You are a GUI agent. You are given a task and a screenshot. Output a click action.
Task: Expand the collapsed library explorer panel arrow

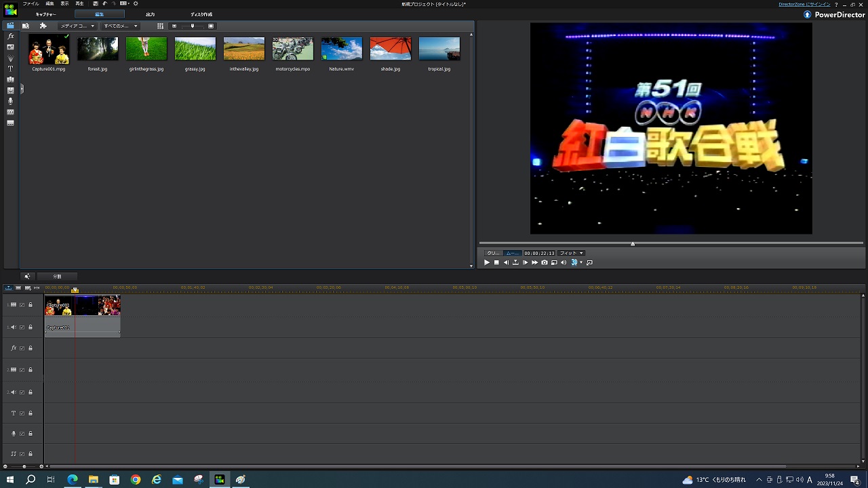pos(22,88)
